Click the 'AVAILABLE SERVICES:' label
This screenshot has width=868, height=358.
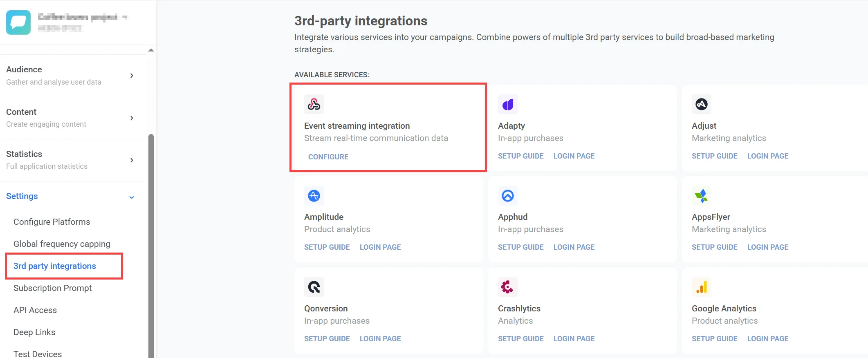pyautogui.click(x=332, y=75)
